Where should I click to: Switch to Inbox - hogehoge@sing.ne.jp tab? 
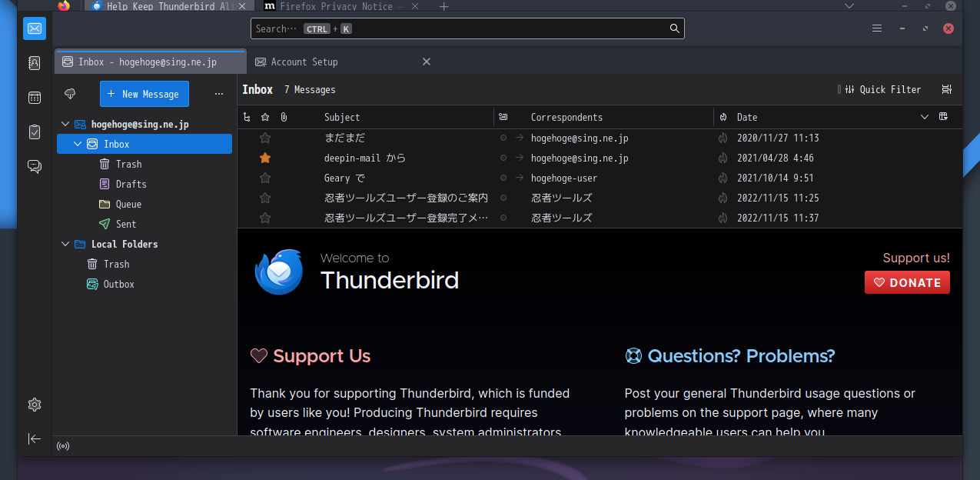tap(151, 62)
